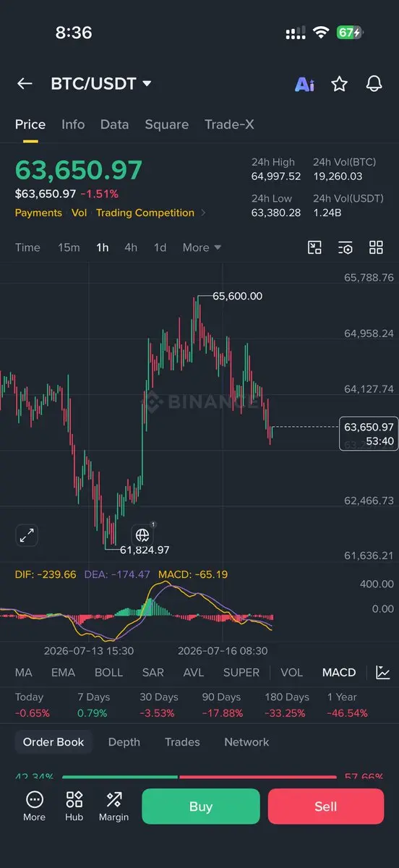Open the chart drawing tools icon

[314, 248]
